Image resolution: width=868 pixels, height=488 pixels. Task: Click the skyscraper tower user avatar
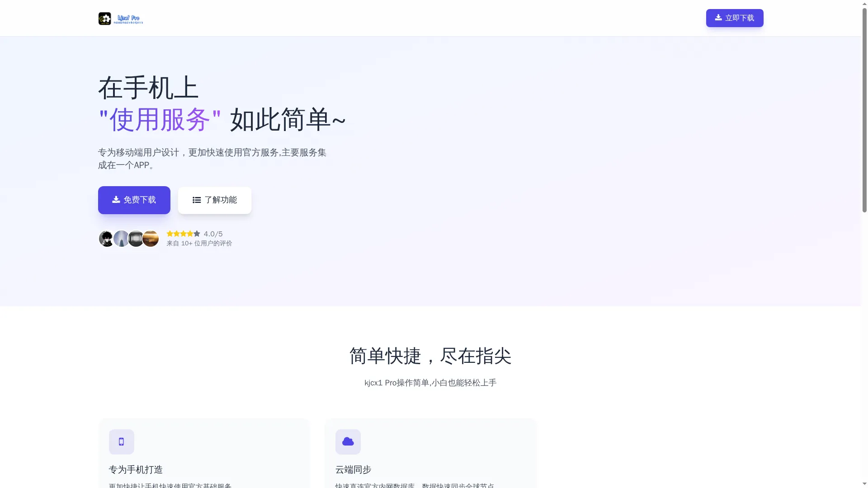(121, 239)
